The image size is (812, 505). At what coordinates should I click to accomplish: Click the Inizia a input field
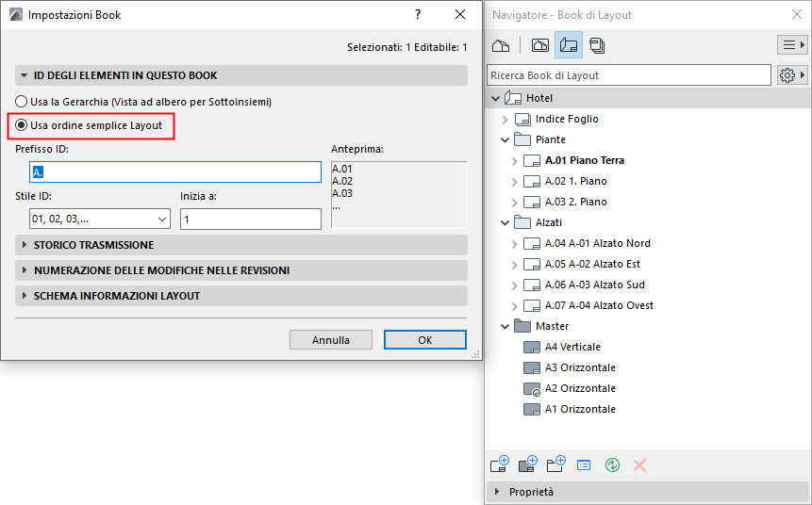coord(251,219)
